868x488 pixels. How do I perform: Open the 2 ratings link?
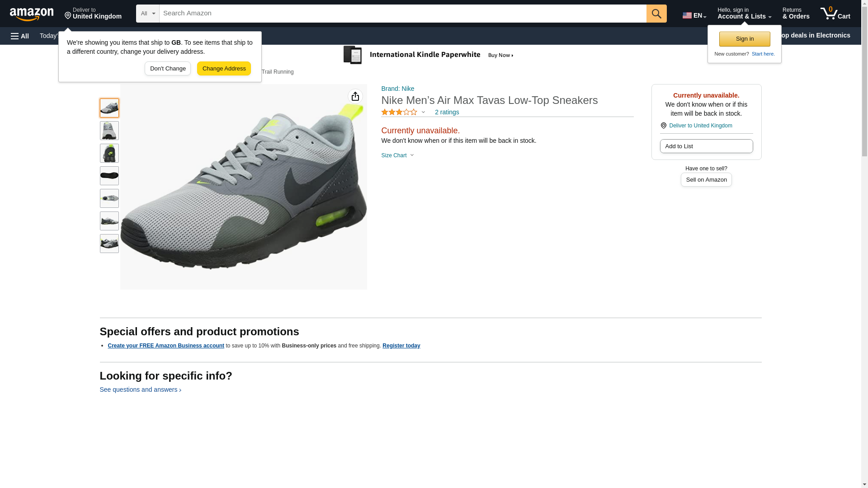coord(447,112)
